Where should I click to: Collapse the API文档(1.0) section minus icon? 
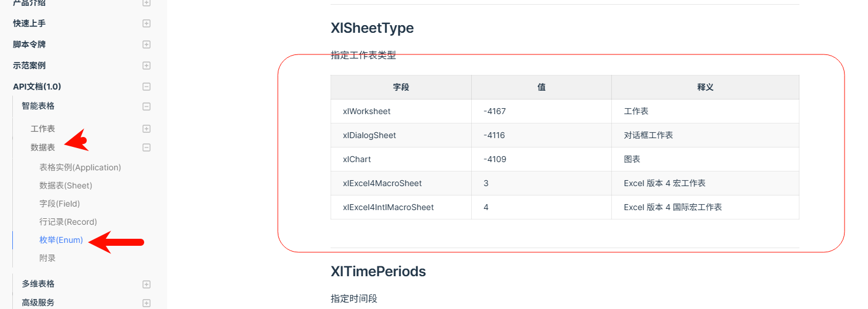147,87
